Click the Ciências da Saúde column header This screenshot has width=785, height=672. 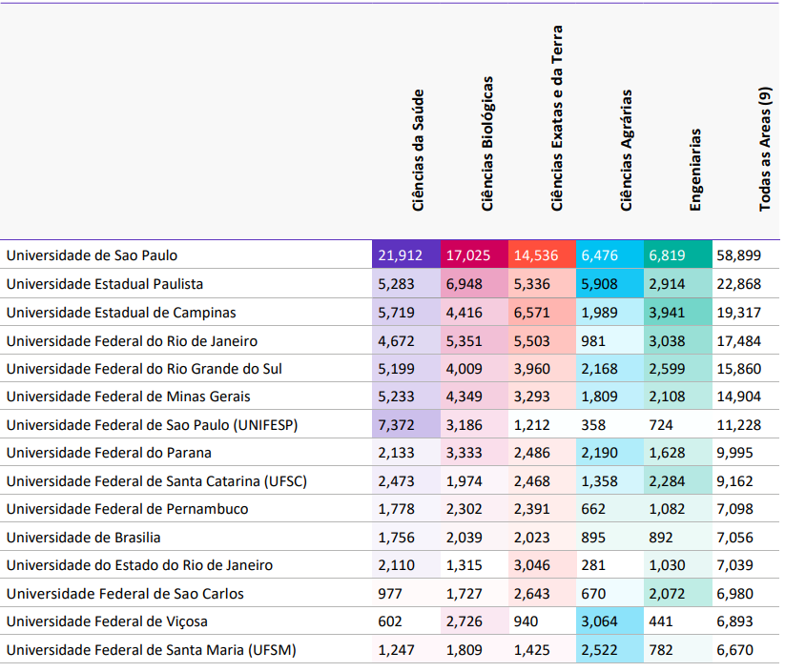(418, 150)
